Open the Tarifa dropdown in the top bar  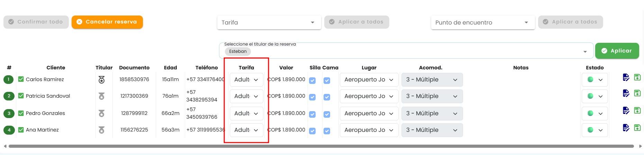(x=269, y=22)
